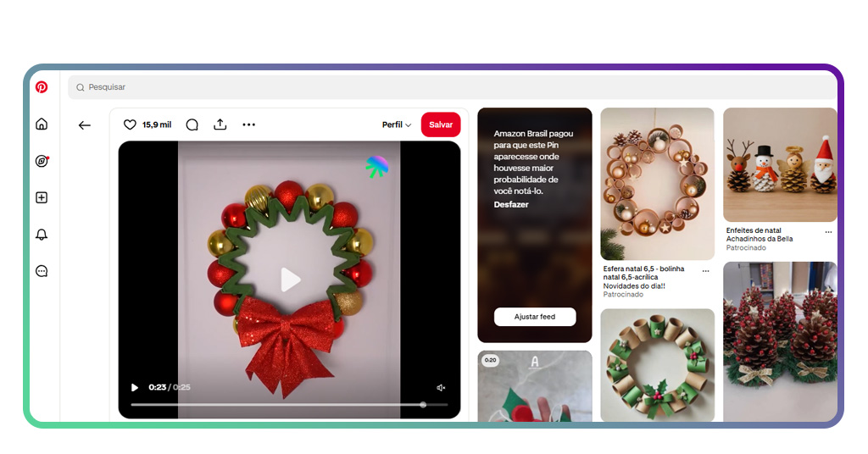Click the Ajustar feed button

coord(535,317)
